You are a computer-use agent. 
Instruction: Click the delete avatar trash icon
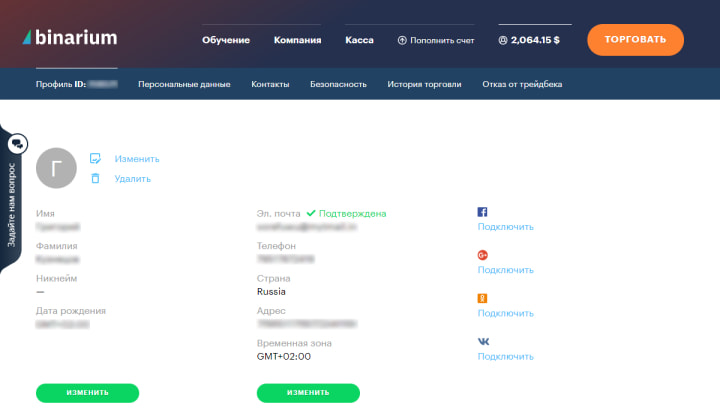96,178
